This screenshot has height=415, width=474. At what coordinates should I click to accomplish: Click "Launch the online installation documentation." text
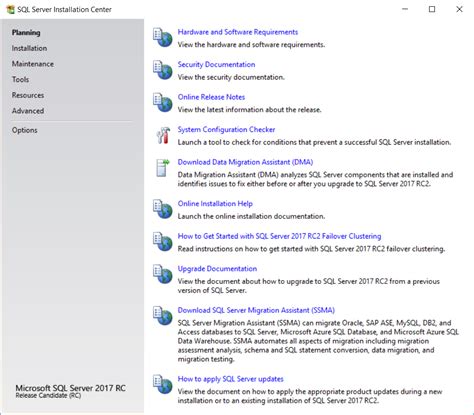251,216
